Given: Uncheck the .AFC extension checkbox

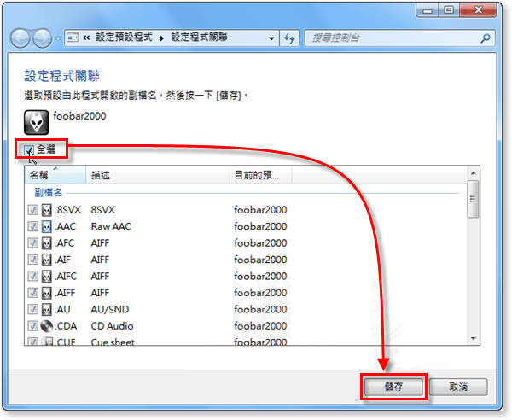Looking at the screenshot, I should (x=32, y=243).
